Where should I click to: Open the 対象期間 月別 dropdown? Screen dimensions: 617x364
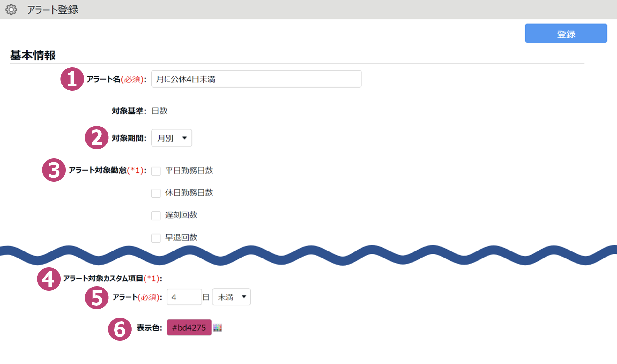[x=172, y=138]
